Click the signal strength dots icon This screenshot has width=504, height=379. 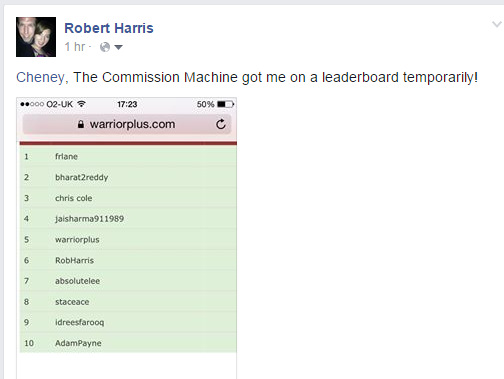(32, 104)
